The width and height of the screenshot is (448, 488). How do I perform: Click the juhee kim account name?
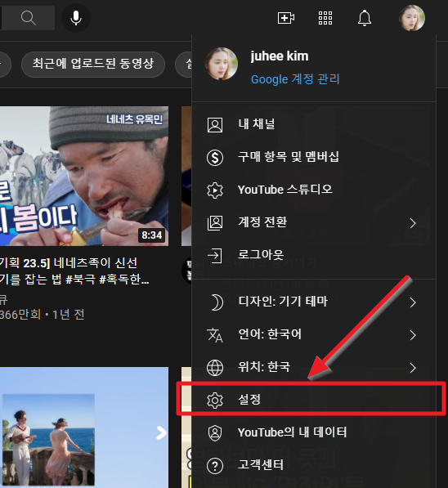280,56
